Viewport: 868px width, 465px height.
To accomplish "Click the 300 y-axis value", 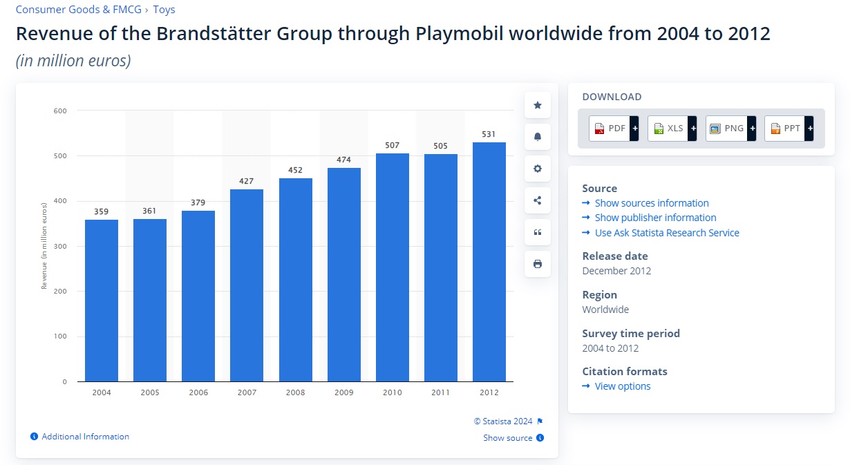I will [60, 246].
